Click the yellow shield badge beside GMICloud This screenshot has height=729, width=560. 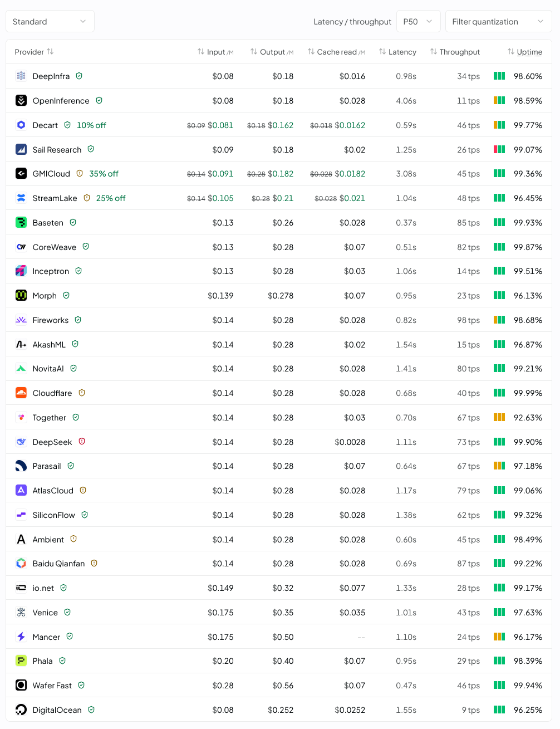(80, 174)
